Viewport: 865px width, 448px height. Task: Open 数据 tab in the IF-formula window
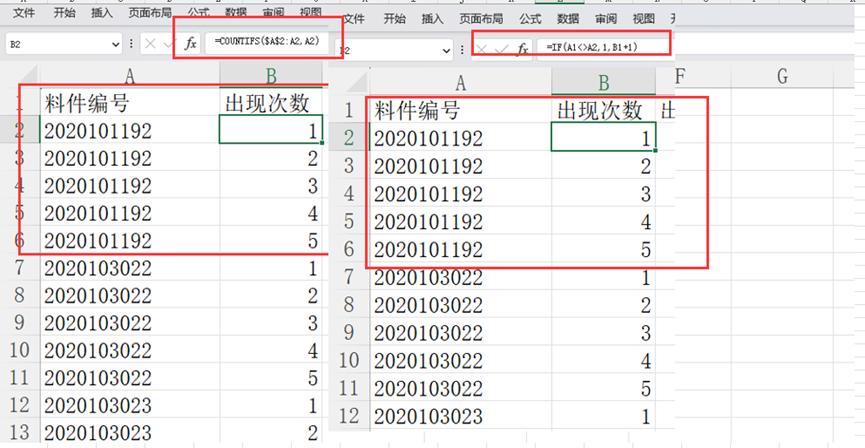click(568, 19)
